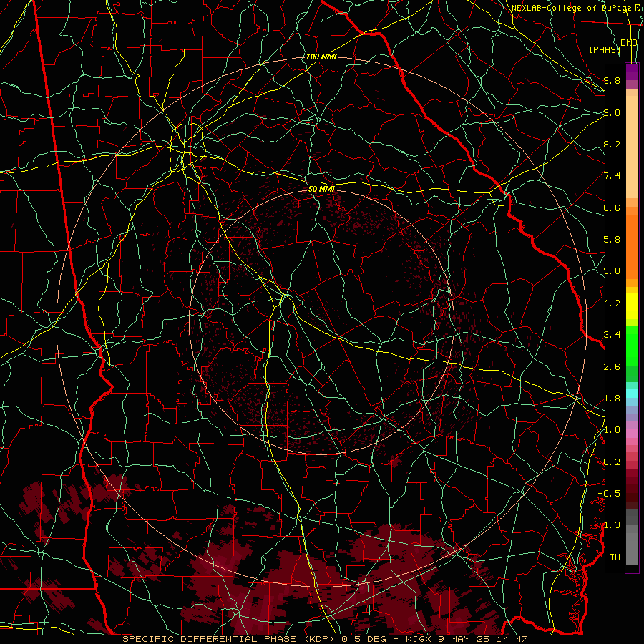Pick the pink color bar segment
Viewport: 644px width, 644px height.
pos(632,434)
